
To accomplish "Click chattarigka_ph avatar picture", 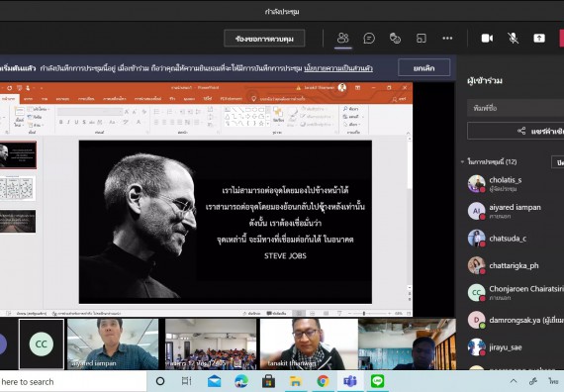I will (476, 265).
